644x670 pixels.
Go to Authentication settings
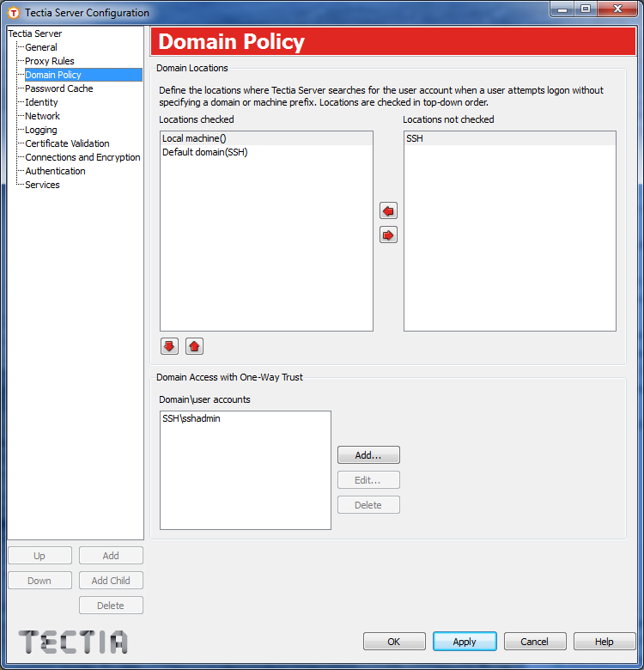pos(55,171)
